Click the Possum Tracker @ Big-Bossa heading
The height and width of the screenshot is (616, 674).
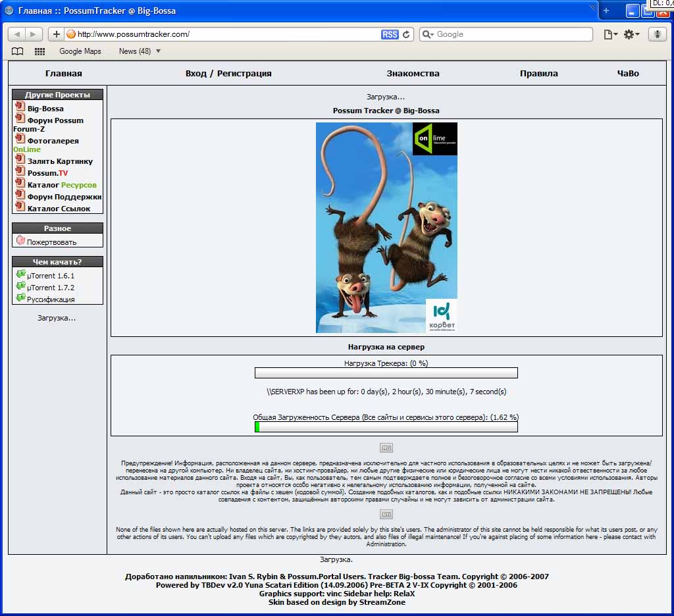click(x=386, y=111)
